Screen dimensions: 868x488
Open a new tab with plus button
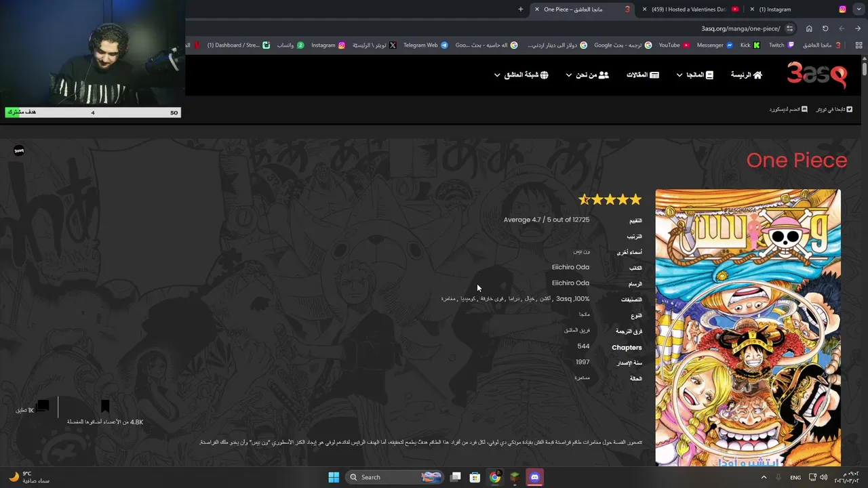point(521,9)
